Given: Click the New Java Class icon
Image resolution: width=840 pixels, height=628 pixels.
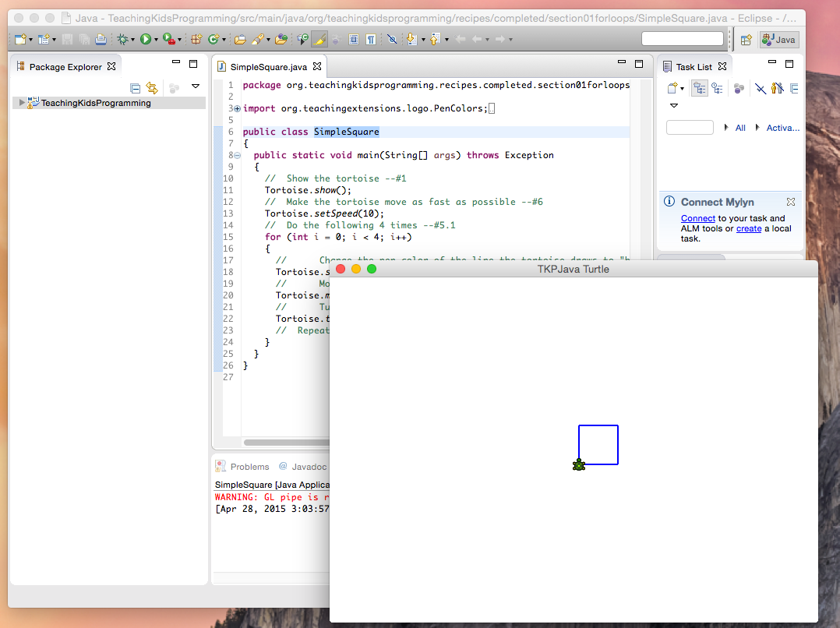Looking at the screenshot, I should [x=213, y=39].
